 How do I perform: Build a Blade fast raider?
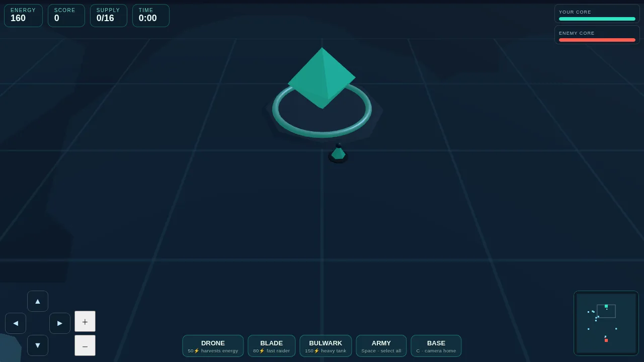pos(272,346)
